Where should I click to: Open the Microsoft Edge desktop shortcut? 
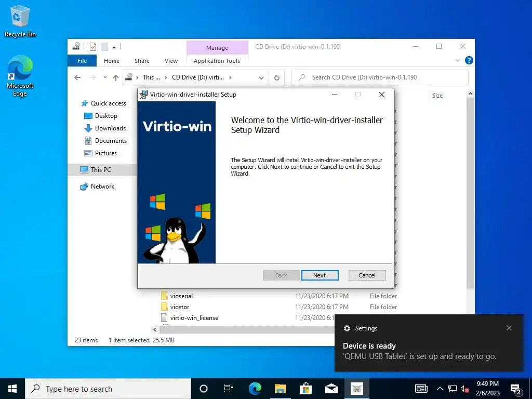[20, 76]
